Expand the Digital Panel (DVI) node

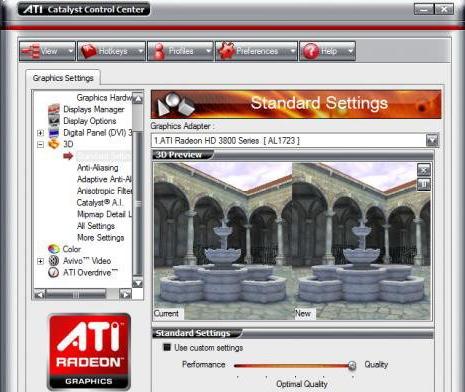pyautogui.click(x=40, y=133)
